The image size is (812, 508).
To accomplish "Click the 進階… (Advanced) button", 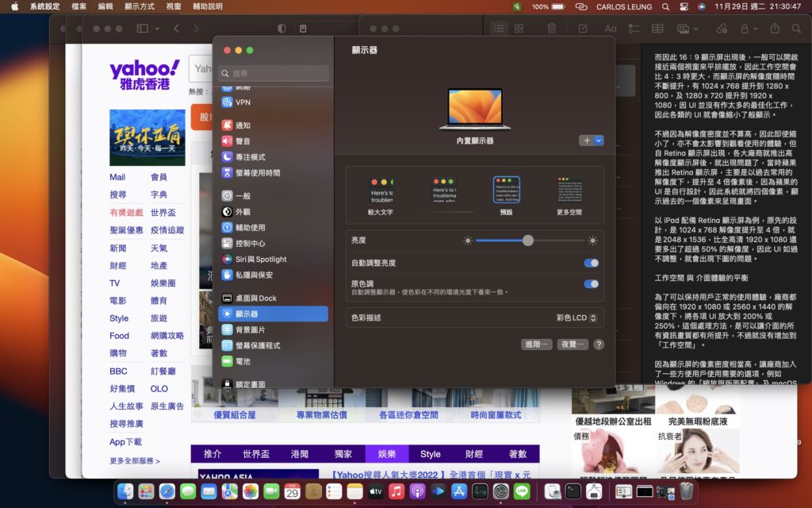I will tap(537, 344).
